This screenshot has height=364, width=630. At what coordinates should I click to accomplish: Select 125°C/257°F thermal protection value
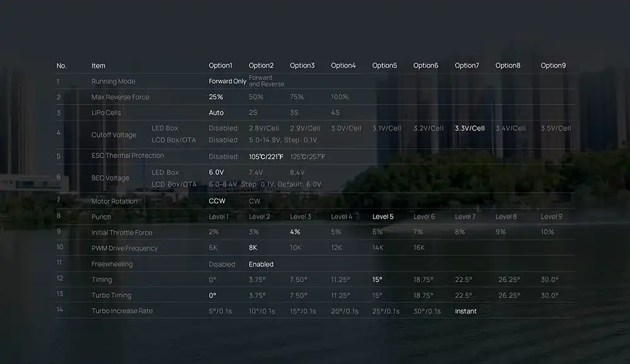(307, 156)
